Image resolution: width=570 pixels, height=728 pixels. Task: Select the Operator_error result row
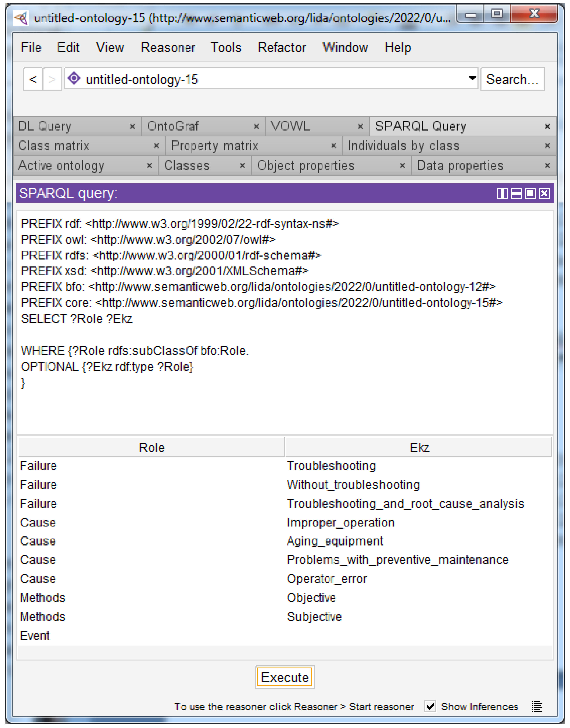tap(327, 579)
